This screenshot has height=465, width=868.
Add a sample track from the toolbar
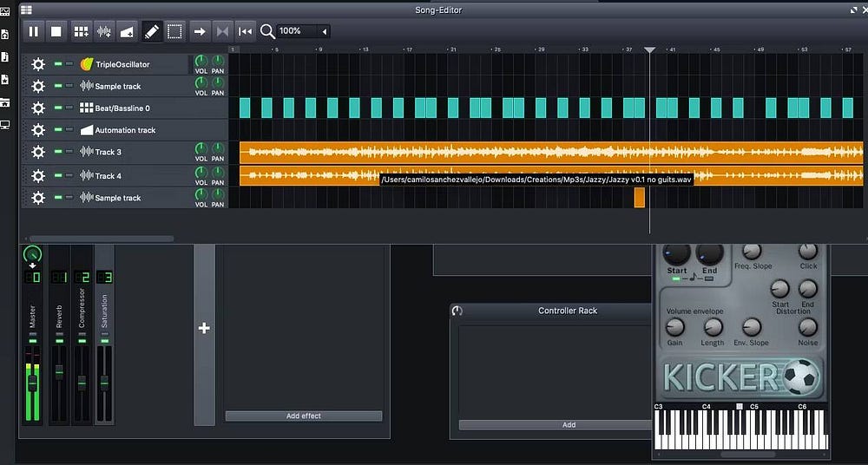coord(104,31)
